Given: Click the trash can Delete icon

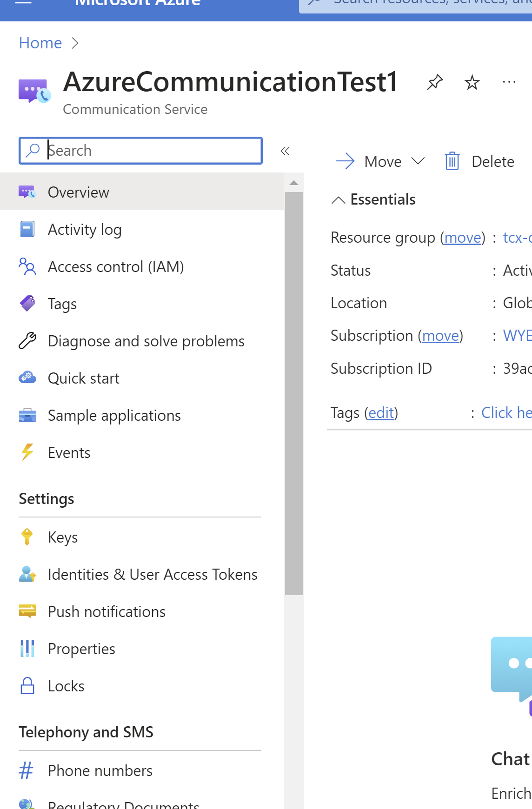Looking at the screenshot, I should point(452,161).
